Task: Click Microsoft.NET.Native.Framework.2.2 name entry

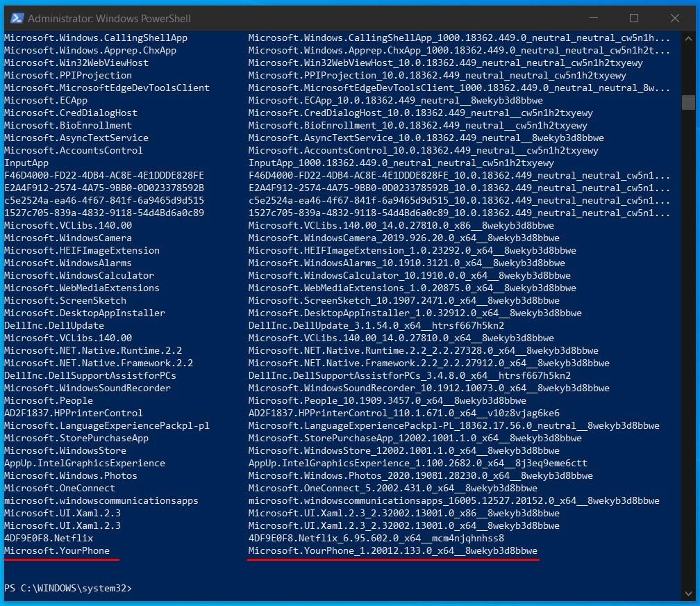Action: [x=99, y=363]
